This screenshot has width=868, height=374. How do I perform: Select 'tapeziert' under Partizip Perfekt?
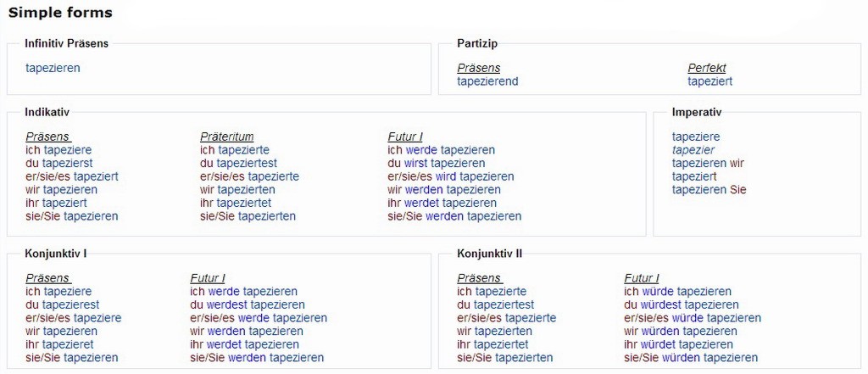(x=709, y=81)
